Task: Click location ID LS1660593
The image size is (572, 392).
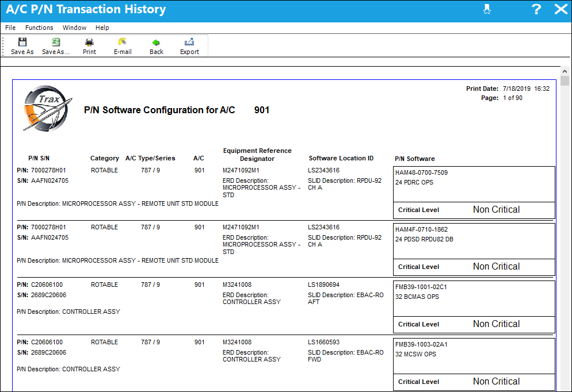Action: 323,342
